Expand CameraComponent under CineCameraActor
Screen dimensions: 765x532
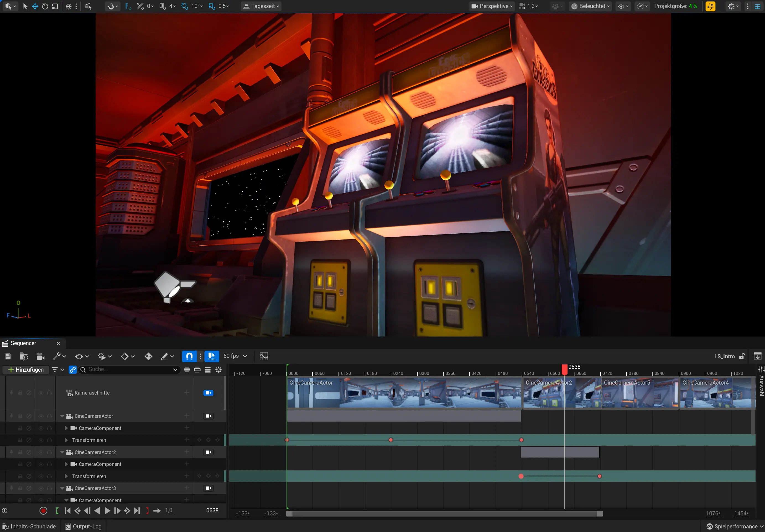click(x=66, y=428)
